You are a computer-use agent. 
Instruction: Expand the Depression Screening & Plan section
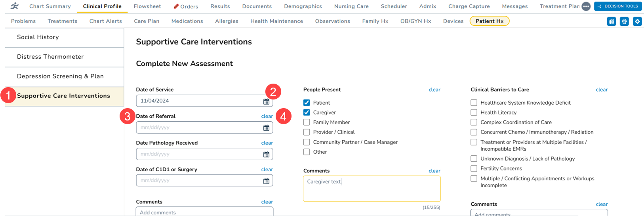[60, 76]
